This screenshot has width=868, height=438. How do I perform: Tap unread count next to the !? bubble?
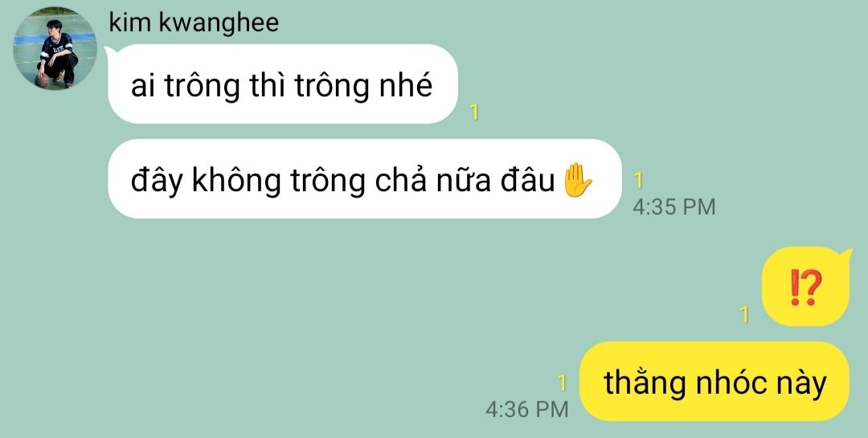744,314
